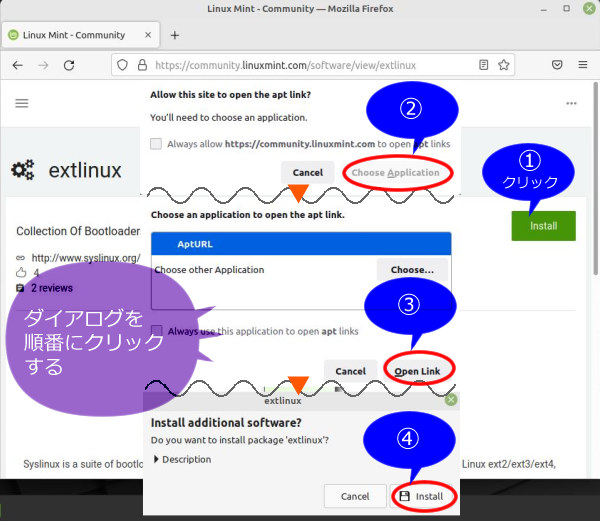The width and height of the screenshot is (600, 521).
Task: Enable Always allow community.linuxmint.com to open apt links
Action: (x=156, y=144)
